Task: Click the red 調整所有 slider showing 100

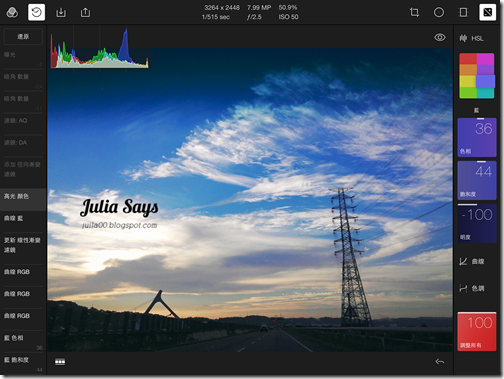Action: (477, 331)
